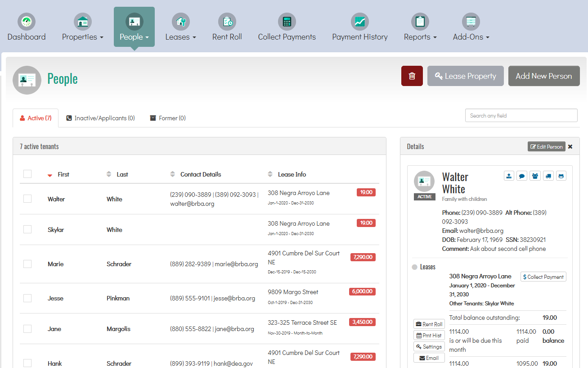
Task: Tick the checkbox next to Marie Schrader
Action: tap(27, 264)
